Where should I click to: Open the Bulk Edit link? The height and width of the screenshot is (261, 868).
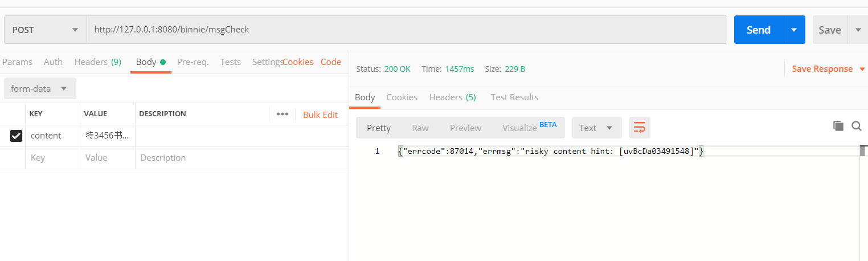tap(320, 115)
